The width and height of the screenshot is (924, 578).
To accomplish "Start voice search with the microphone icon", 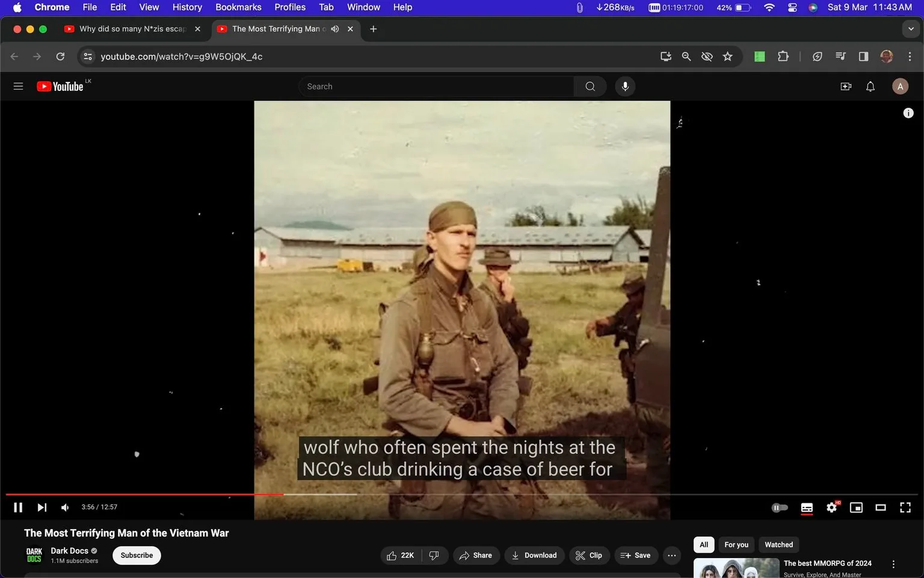I will 625,86.
